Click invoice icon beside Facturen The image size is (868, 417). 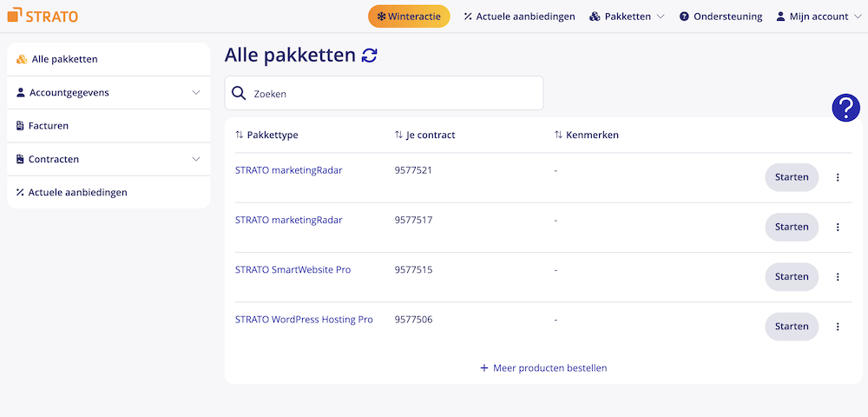point(20,126)
